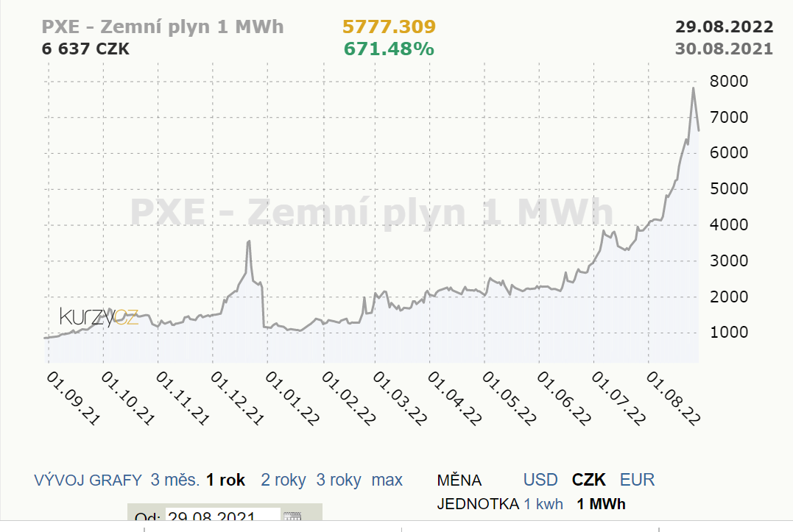793x532 pixels.
Task: Click the kurzy.cz logo on chart
Action: (x=99, y=317)
